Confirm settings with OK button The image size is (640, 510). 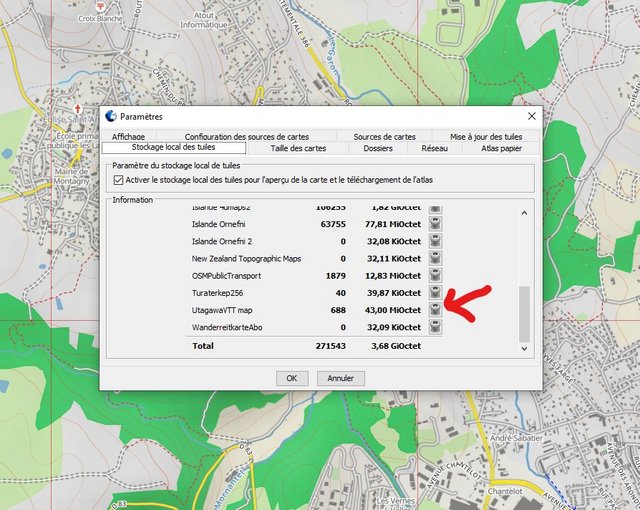pos(292,378)
